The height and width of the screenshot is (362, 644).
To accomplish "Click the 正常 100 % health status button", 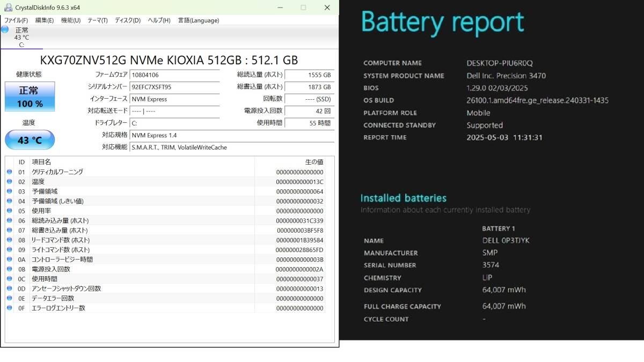I will click(x=30, y=97).
